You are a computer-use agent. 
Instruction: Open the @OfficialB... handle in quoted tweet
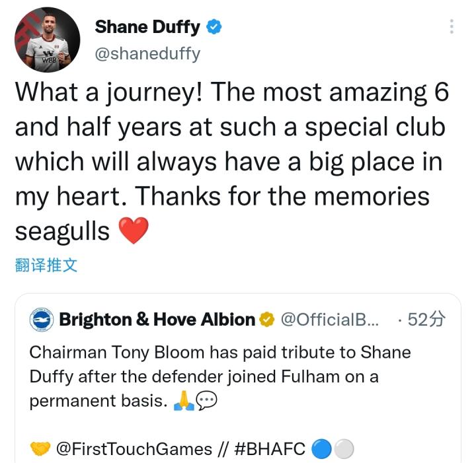click(330, 320)
